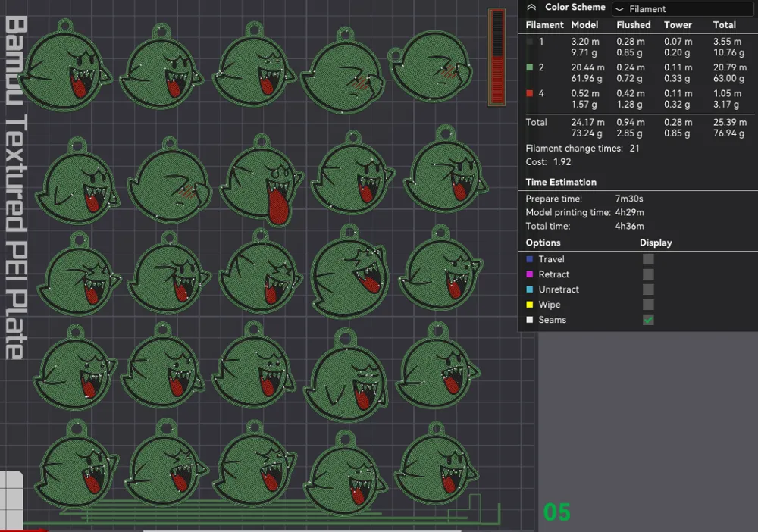Click the Unretract cyan legend swatch
This screenshot has height=532, width=758.
pos(530,289)
